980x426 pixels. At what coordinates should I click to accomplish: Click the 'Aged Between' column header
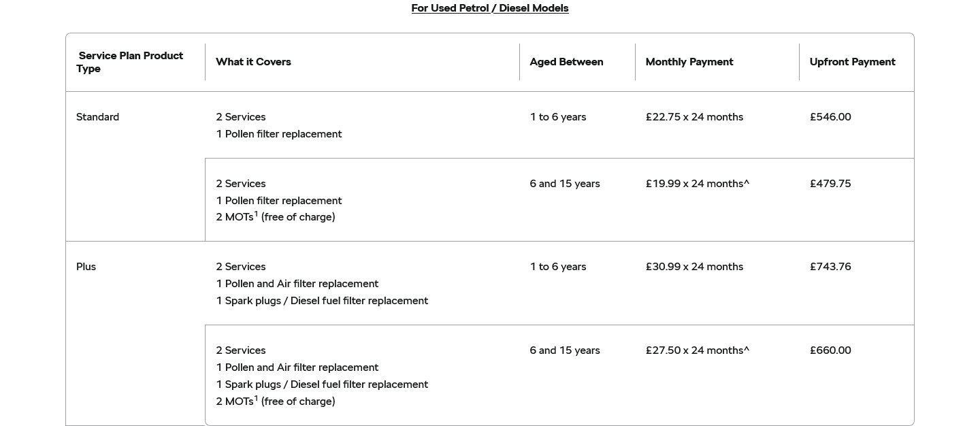pos(566,62)
